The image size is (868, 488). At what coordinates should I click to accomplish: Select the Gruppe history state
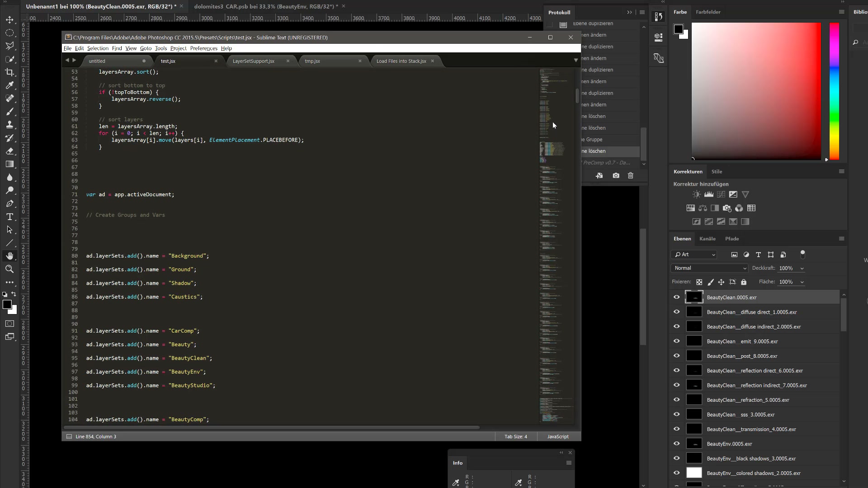click(610, 139)
